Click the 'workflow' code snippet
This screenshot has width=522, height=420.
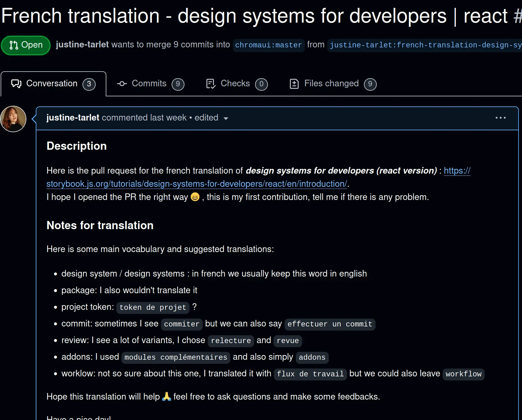point(463,374)
